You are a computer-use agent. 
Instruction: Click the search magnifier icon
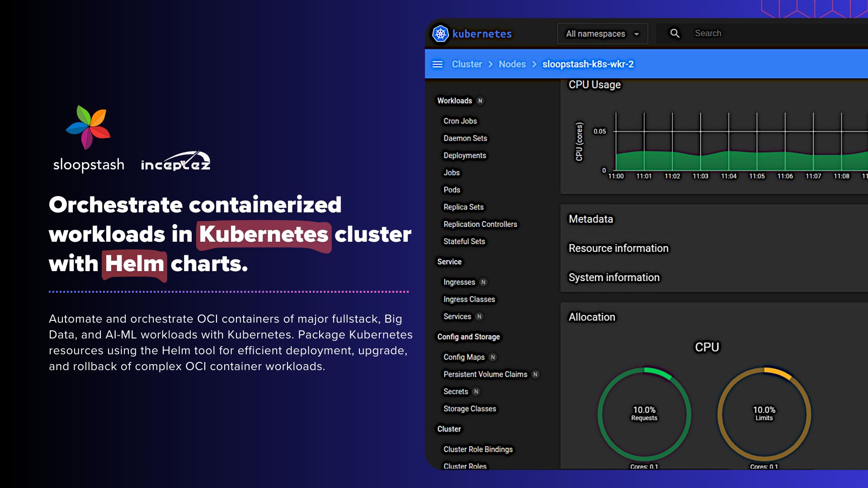(x=675, y=33)
